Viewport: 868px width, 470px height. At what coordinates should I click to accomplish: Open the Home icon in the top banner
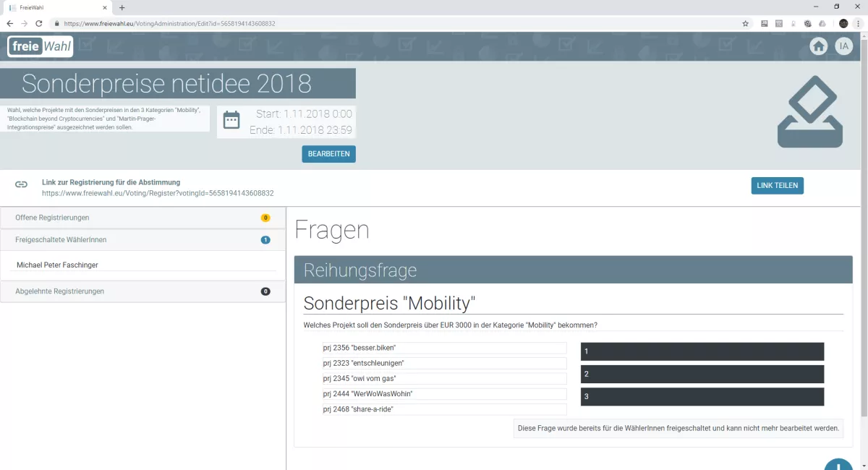pyautogui.click(x=818, y=46)
